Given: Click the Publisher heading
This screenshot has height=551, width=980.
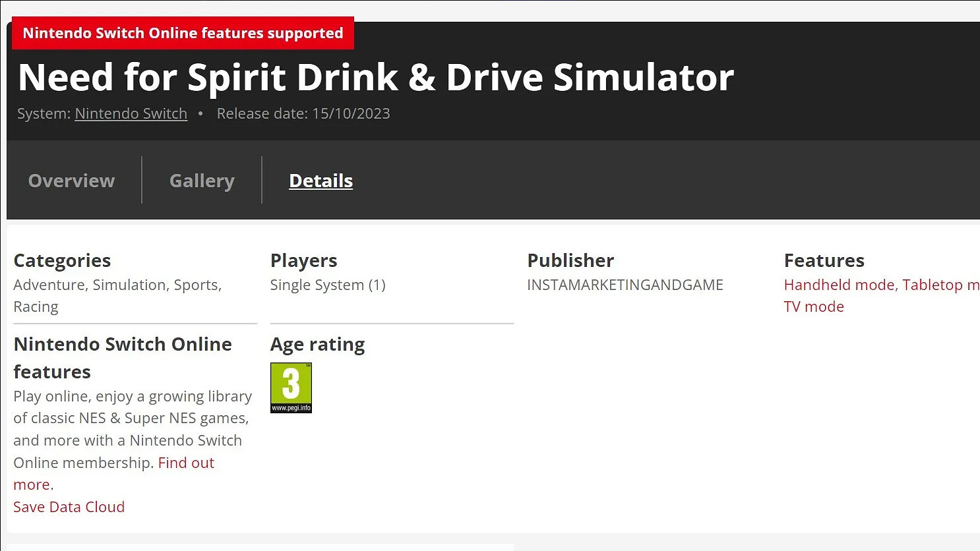Looking at the screenshot, I should 570,260.
